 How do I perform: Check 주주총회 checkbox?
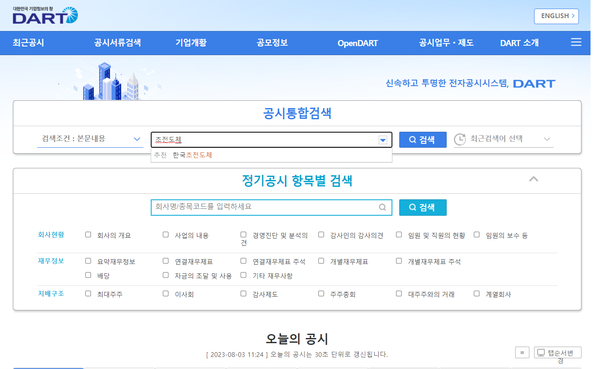(x=321, y=294)
